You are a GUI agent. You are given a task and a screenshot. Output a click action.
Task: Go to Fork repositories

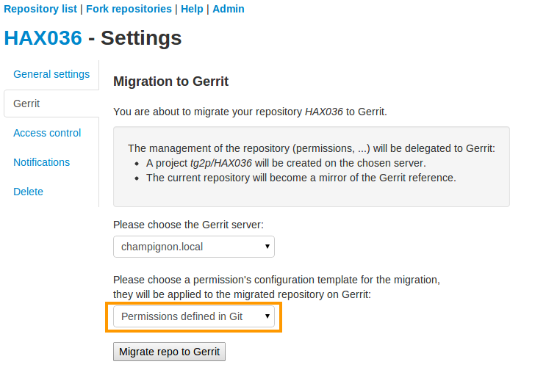129,9
